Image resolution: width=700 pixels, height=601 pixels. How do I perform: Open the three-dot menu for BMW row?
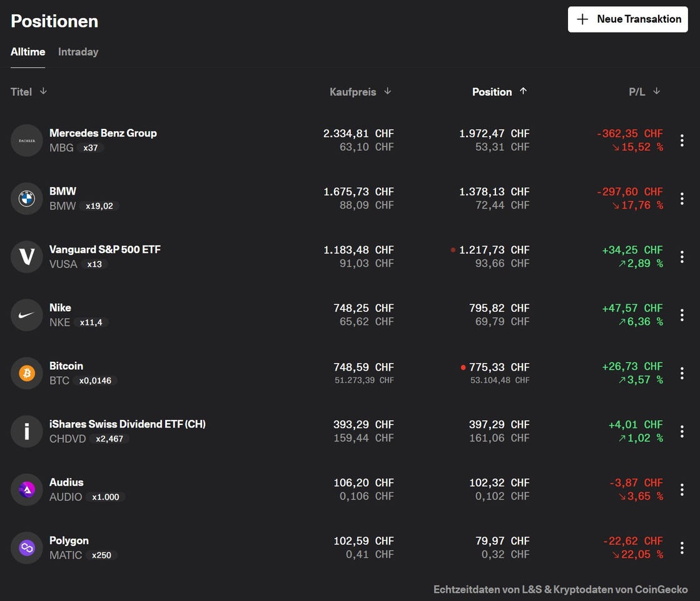(682, 198)
